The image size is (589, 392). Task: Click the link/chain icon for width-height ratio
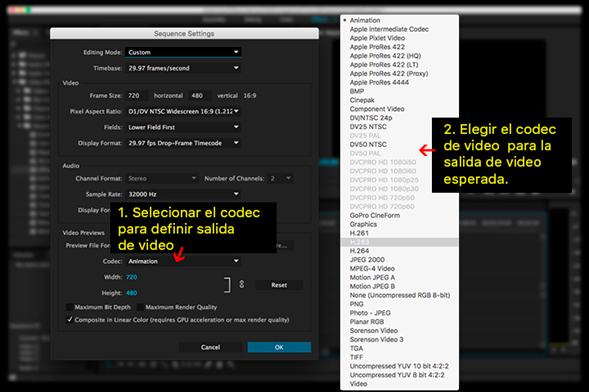242,285
